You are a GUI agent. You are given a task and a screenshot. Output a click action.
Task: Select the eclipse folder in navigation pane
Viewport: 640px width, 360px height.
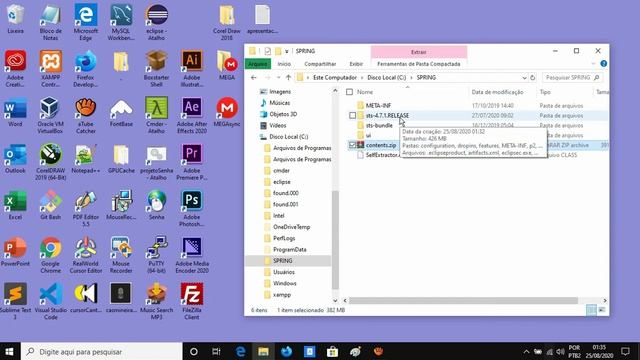tap(282, 182)
